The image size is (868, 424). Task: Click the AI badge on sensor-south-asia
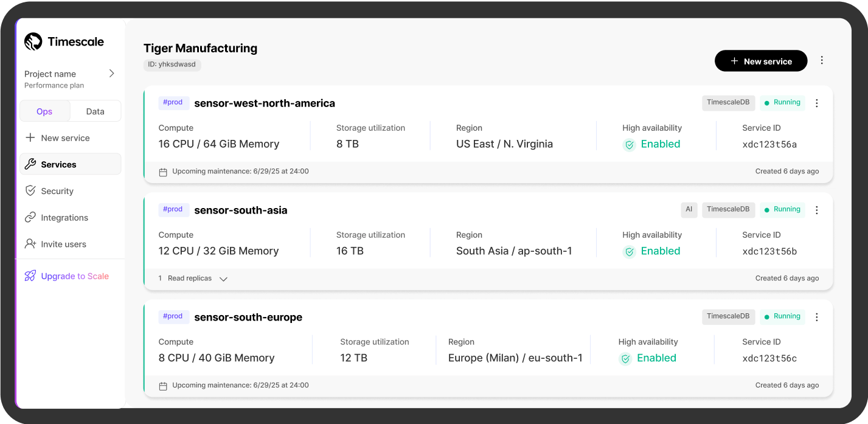click(689, 210)
